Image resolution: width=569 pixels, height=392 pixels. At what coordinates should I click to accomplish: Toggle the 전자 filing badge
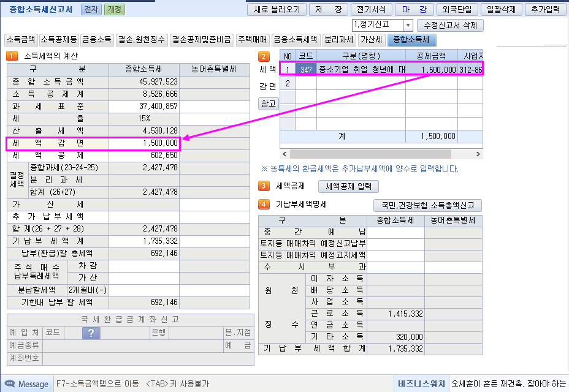pyautogui.click(x=91, y=9)
